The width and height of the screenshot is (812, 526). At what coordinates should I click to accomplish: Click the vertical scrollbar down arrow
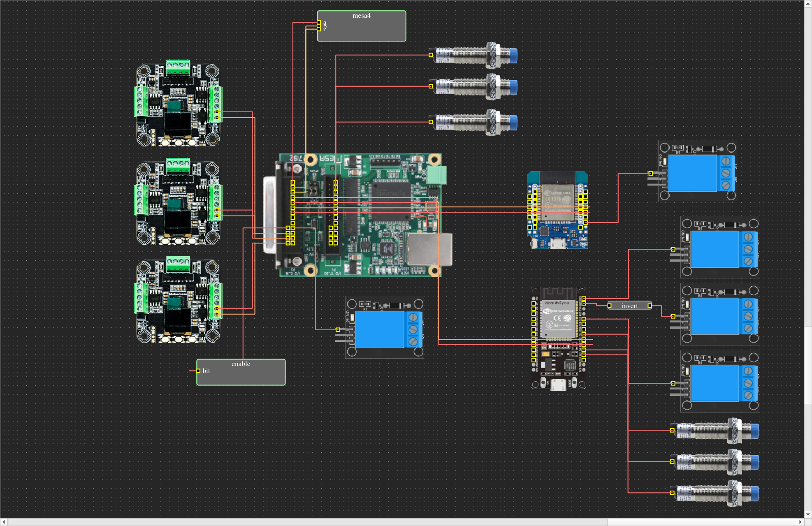tap(808, 514)
